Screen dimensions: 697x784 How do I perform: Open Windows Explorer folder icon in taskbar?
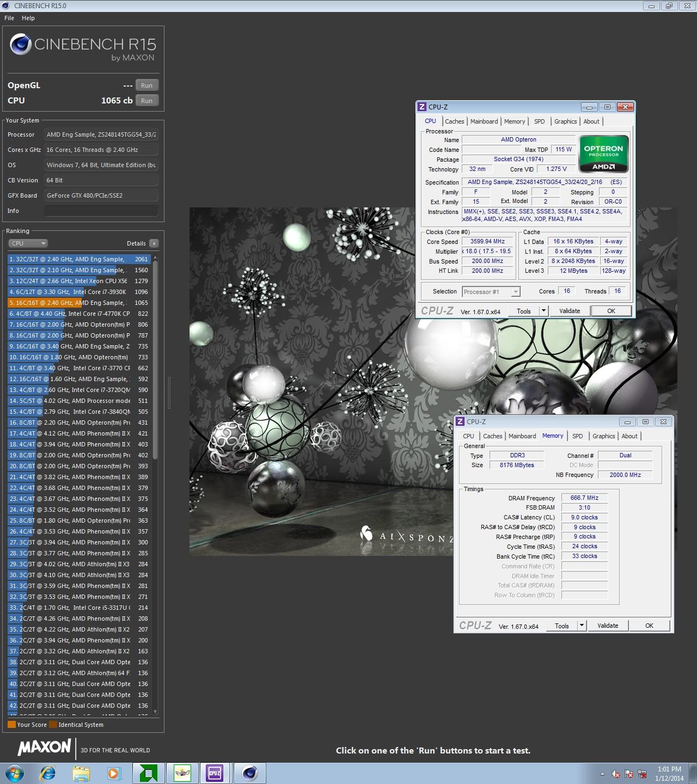tap(81, 773)
